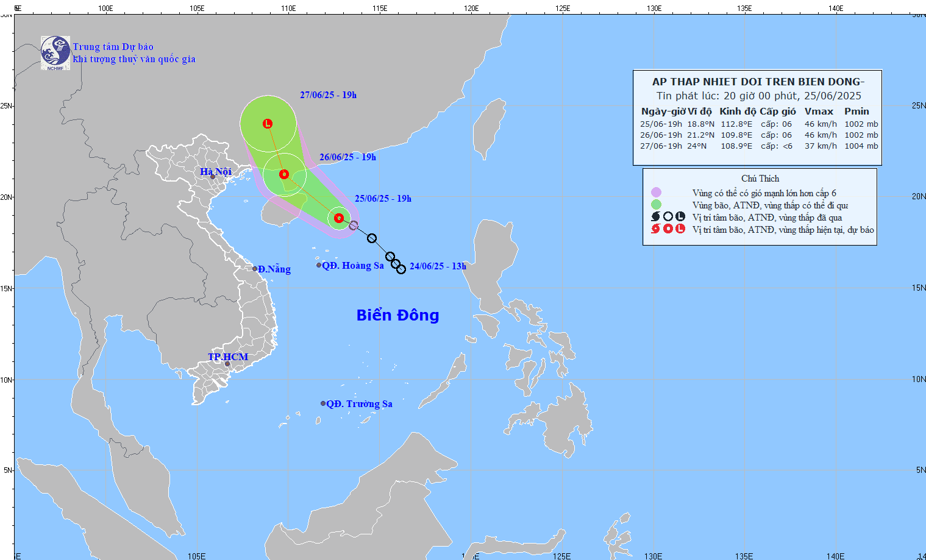Click the Hà Nội city dot

(213, 177)
